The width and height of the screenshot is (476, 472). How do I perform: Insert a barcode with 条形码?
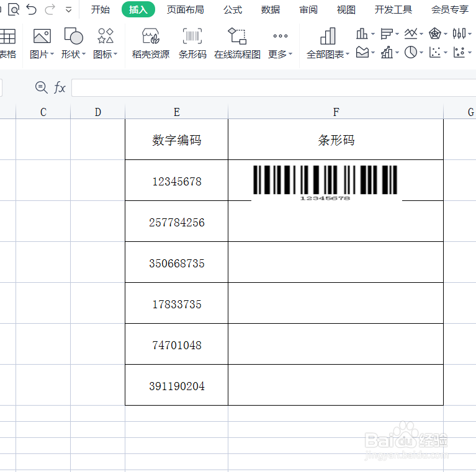point(192,43)
